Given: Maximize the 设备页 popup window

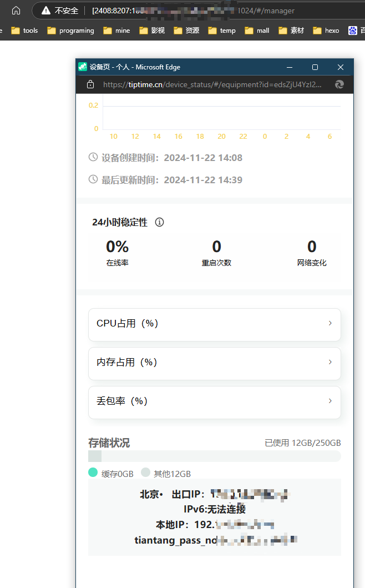Looking at the screenshot, I should tap(315, 67).
